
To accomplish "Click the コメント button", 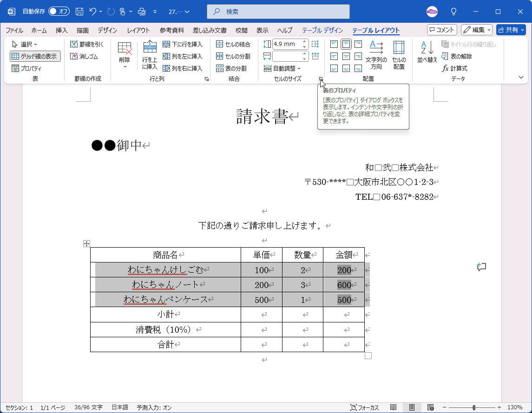I will (442, 30).
